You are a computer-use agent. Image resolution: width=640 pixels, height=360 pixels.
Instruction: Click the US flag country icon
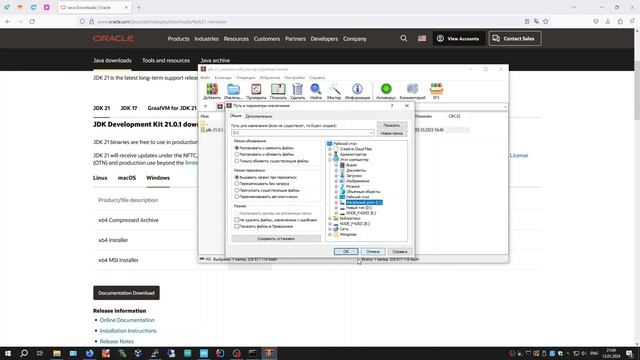(422, 38)
